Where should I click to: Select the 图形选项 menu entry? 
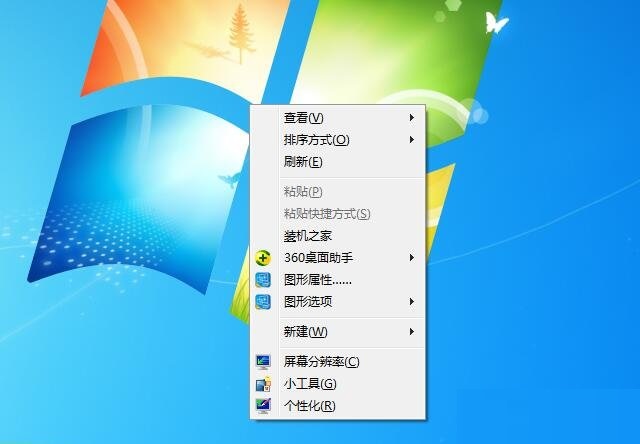(x=338, y=302)
